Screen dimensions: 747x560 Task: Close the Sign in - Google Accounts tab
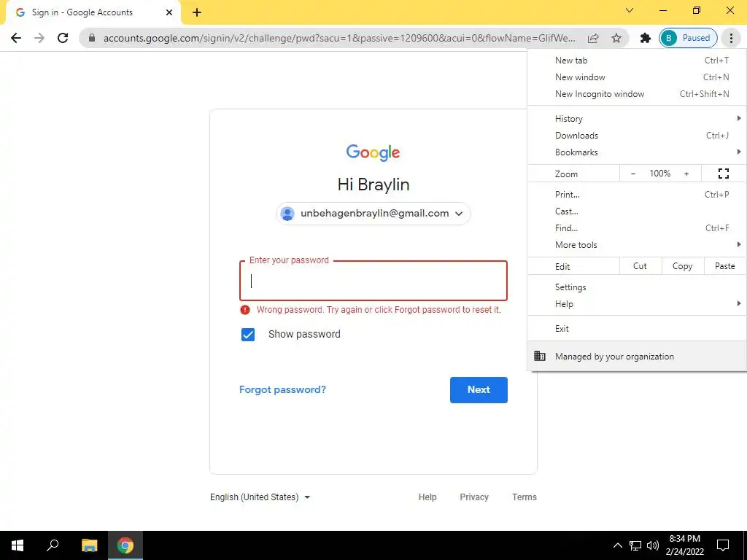pyautogui.click(x=169, y=12)
